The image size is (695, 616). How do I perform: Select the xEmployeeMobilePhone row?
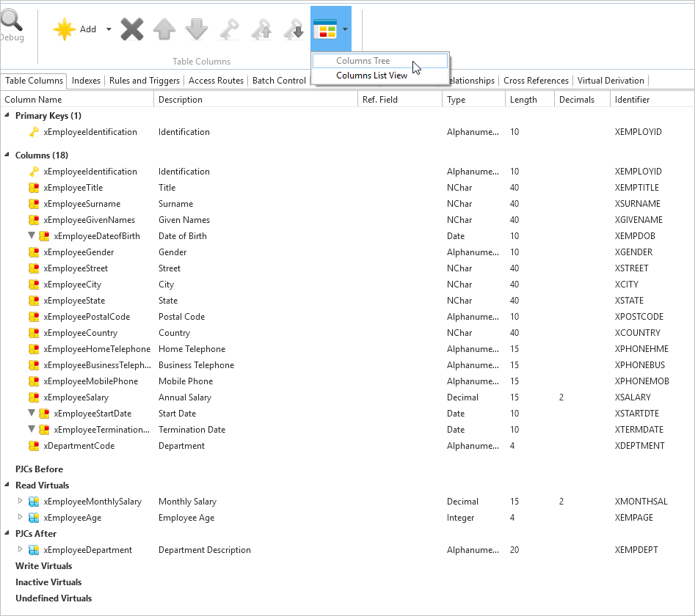tap(348, 381)
